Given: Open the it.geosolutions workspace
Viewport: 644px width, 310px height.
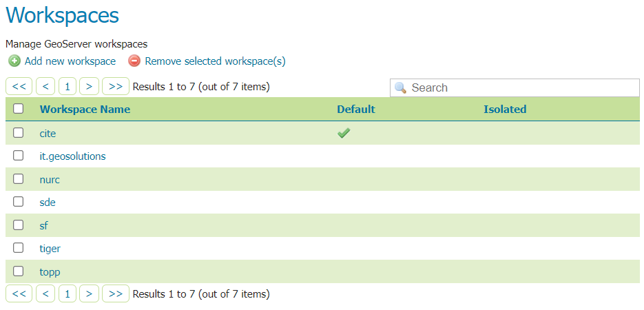Looking at the screenshot, I should pos(72,156).
